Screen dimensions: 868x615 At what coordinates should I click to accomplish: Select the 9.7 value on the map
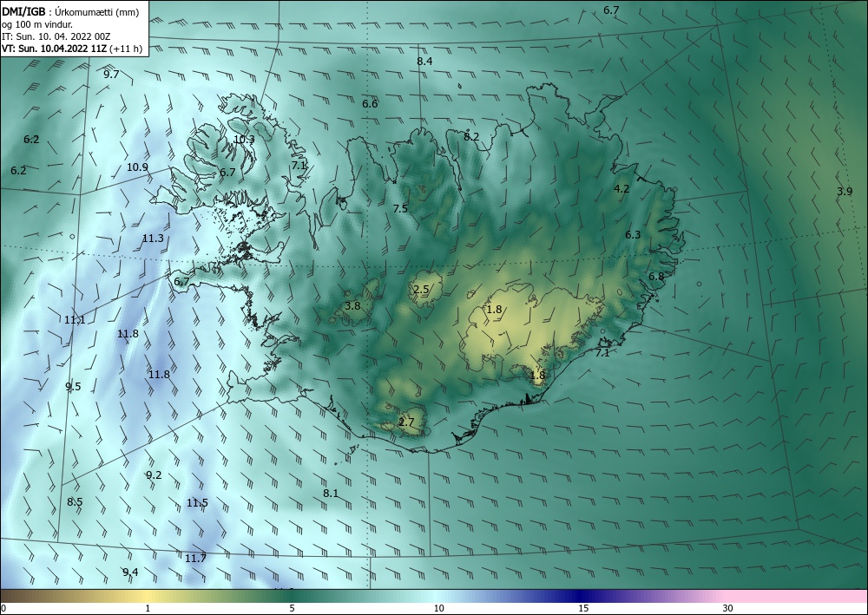click(111, 74)
